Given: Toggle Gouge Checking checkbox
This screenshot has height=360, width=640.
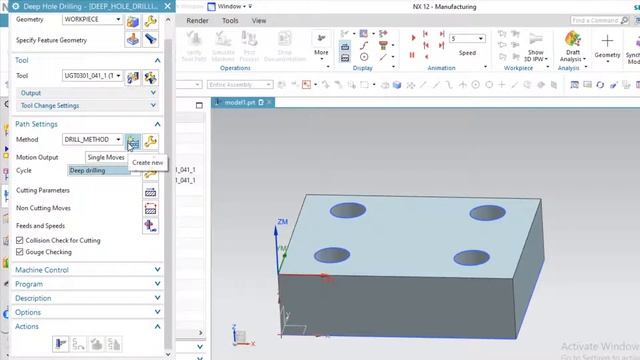Looking at the screenshot, I should coord(20,252).
